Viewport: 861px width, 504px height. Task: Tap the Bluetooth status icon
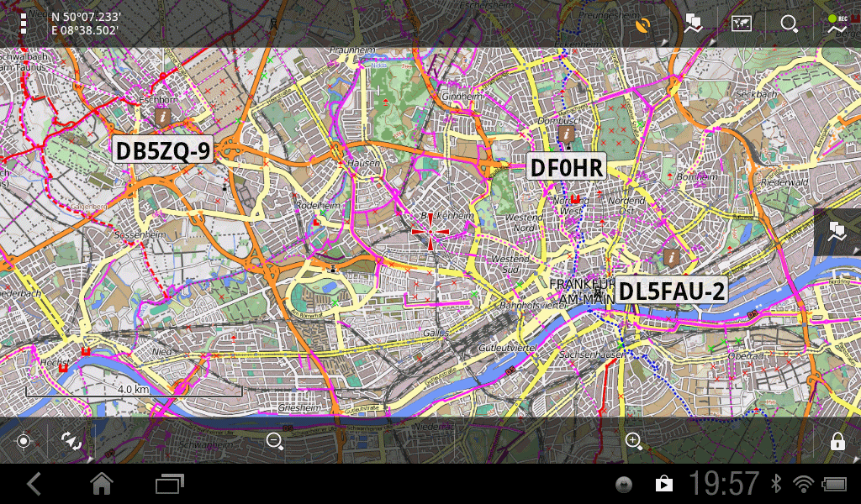click(x=776, y=484)
